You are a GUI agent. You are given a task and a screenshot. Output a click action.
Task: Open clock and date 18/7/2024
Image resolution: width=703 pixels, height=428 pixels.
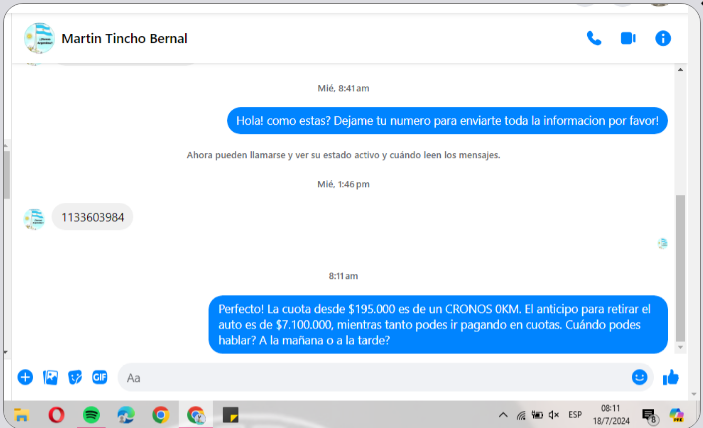[x=611, y=415]
